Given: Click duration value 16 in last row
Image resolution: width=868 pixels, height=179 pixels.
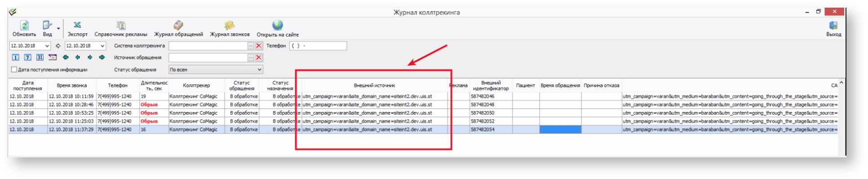Looking at the screenshot, I should pyautogui.click(x=143, y=130).
